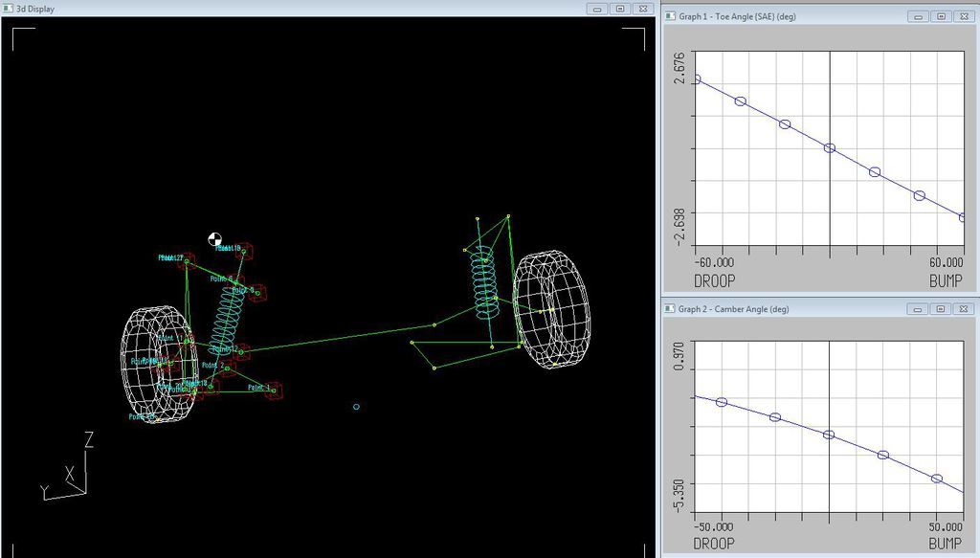Maximize the 3d Display window
The image size is (980, 558).
(x=620, y=9)
